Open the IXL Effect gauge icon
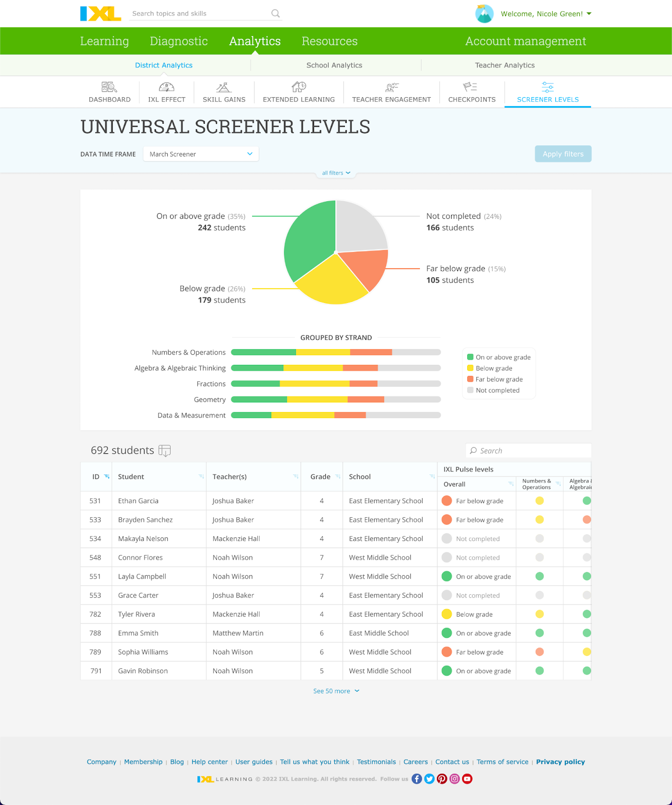 tap(167, 87)
